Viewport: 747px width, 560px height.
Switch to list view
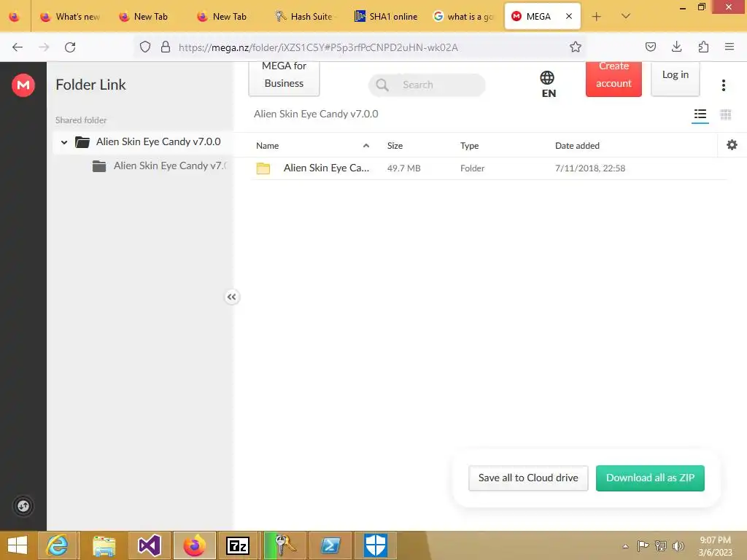pos(700,114)
